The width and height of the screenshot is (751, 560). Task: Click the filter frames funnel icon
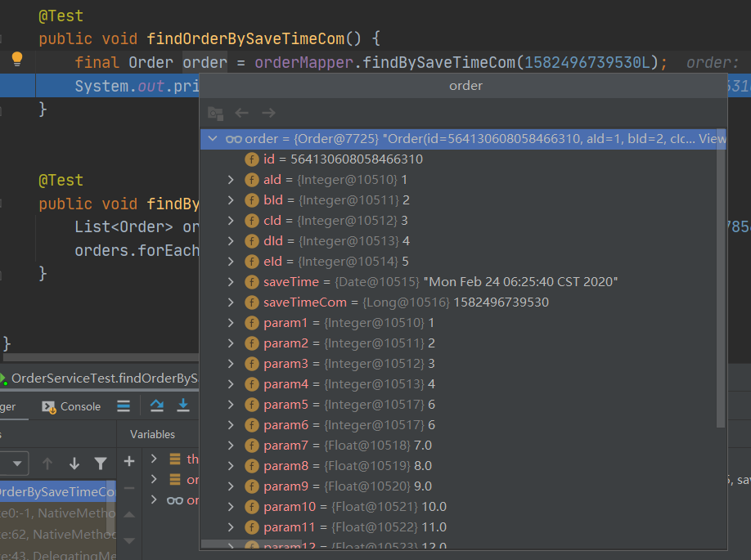click(x=101, y=464)
